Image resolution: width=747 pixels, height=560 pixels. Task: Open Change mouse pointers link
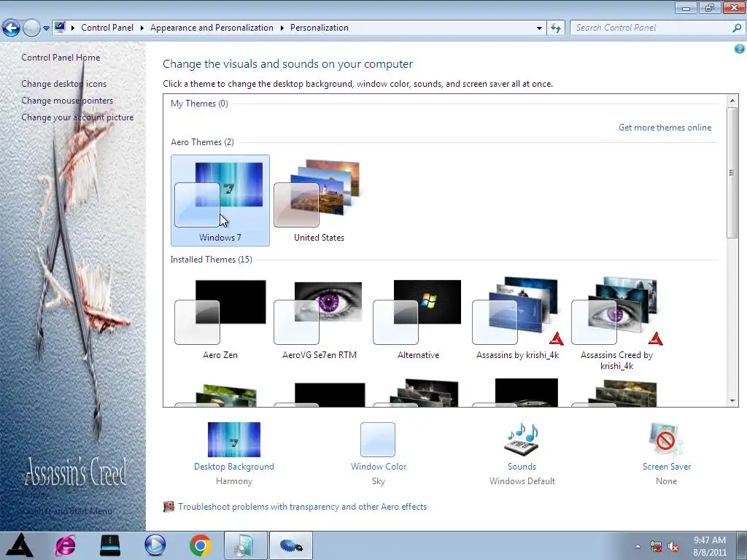coord(67,101)
